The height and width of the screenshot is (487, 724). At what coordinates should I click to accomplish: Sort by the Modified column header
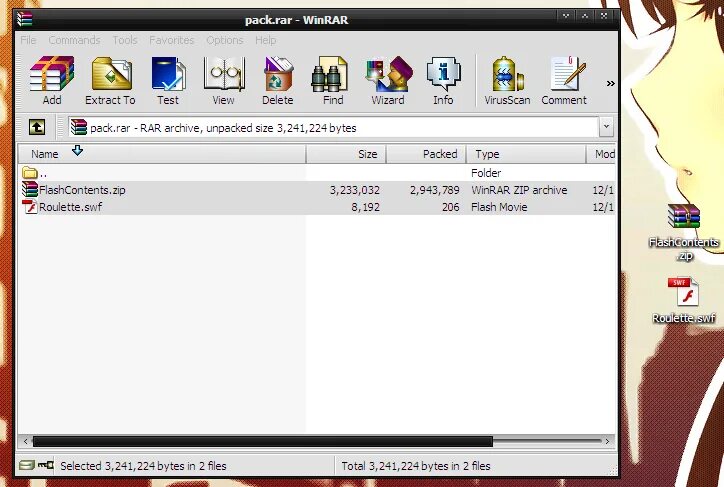602,154
